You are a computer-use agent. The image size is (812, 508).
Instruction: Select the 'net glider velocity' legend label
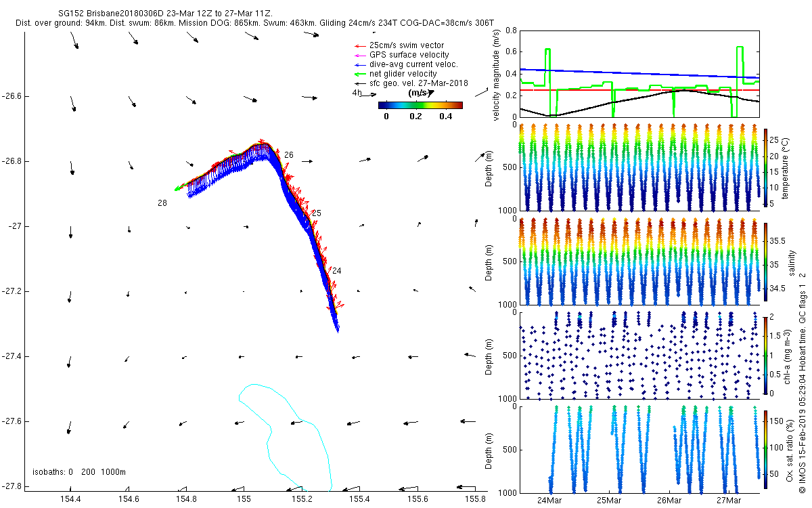tap(403, 74)
